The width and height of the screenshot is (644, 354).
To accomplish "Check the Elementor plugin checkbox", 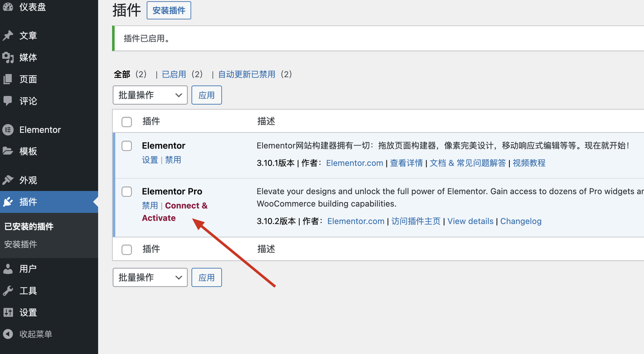I will coord(127,146).
